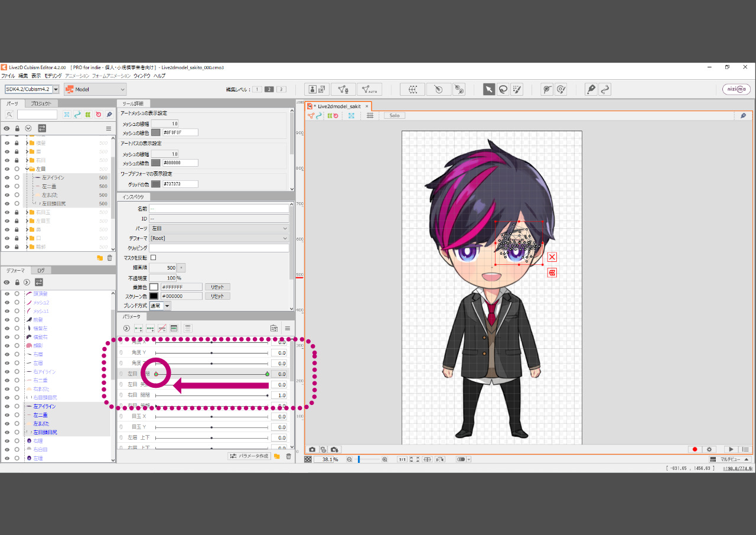The height and width of the screenshot is (535, 756).
Task: Open the パーツ dropdown showing 左目
Action: click(219, 228)
